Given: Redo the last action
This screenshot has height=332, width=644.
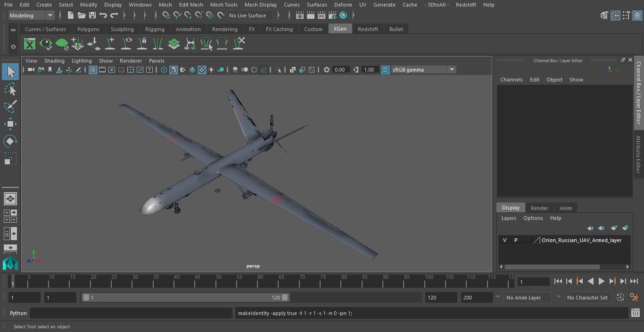Looking at the screenshot, I should (x=114, y=16).
